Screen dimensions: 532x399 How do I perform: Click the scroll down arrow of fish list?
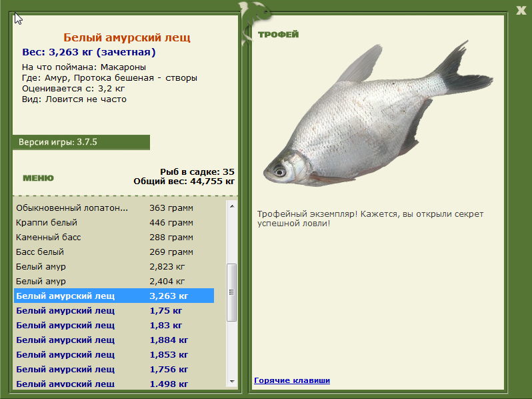[232, 382]
